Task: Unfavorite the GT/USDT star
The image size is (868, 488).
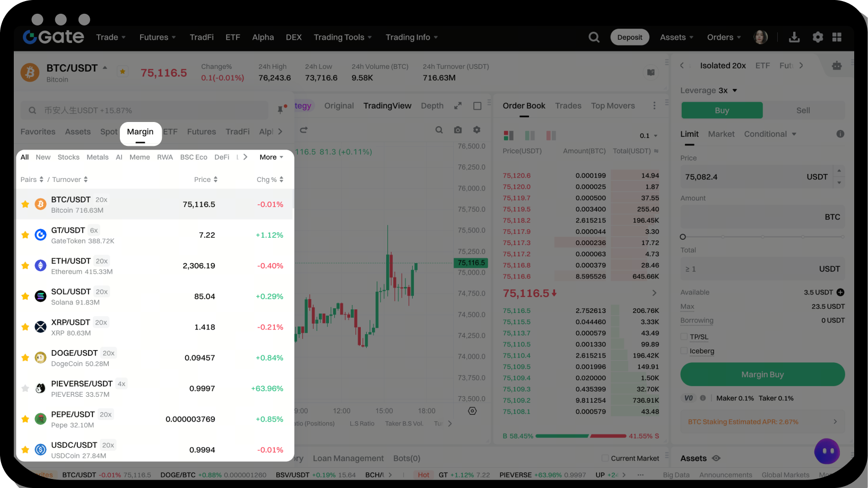Action: click(25, 235)
